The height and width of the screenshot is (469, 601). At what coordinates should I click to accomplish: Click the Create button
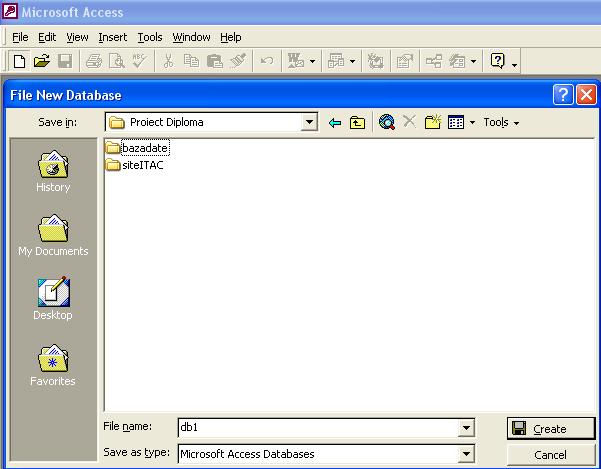[x=551, y=428]
